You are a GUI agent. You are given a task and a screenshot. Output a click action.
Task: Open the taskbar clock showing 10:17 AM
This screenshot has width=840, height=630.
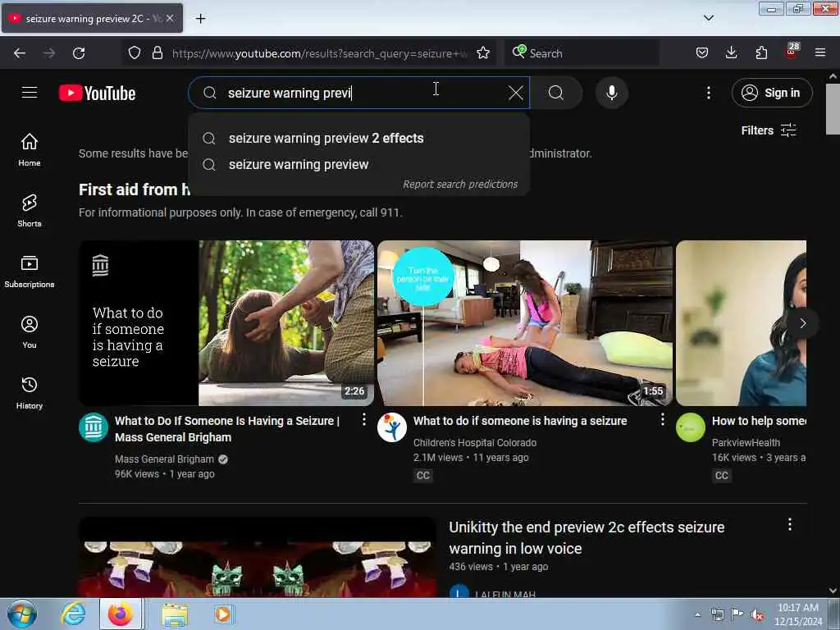click(797, 614)
